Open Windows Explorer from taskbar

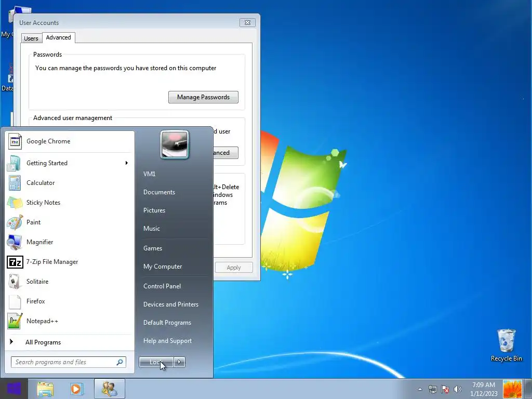45,389
